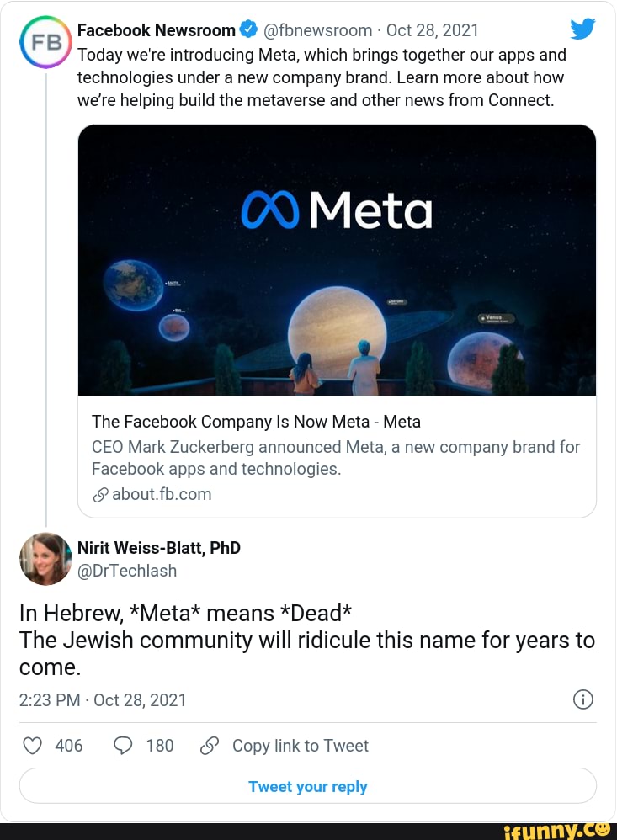Open the Meta announcement preview image

337,259
